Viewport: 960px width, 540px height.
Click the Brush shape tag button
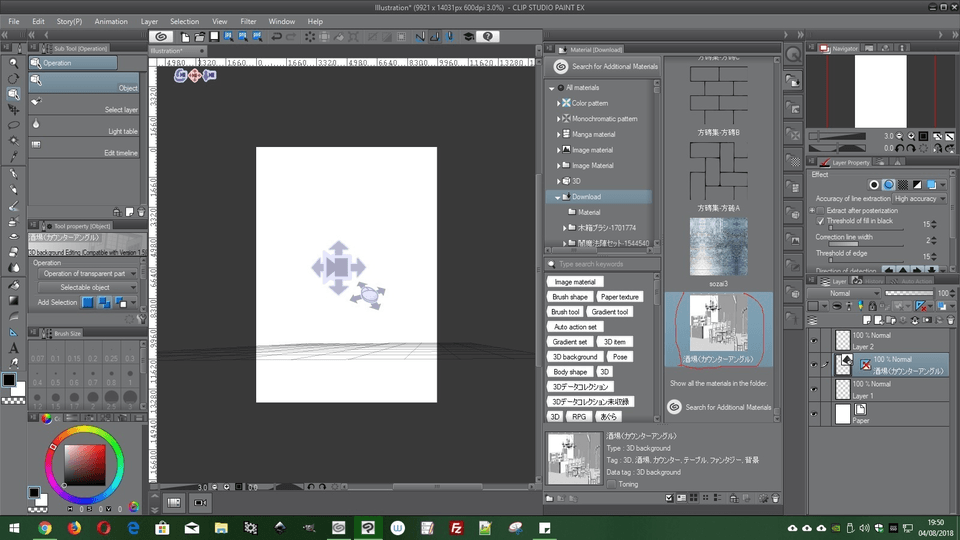[570, 297]
